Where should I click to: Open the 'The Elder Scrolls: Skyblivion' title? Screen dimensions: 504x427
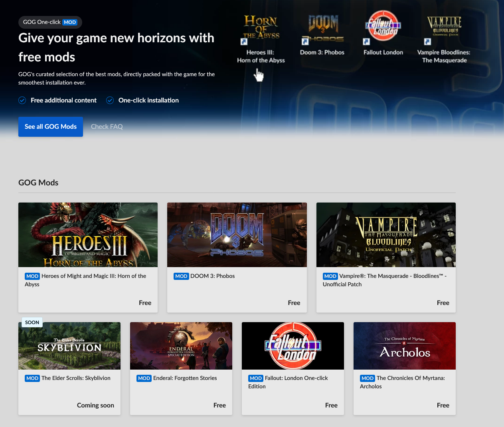coord(76,378)
